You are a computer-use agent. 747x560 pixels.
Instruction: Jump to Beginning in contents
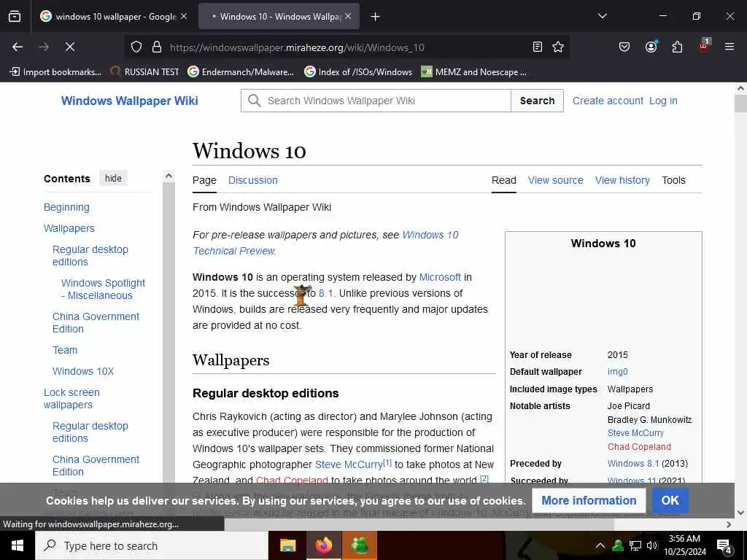click(66, 207)
